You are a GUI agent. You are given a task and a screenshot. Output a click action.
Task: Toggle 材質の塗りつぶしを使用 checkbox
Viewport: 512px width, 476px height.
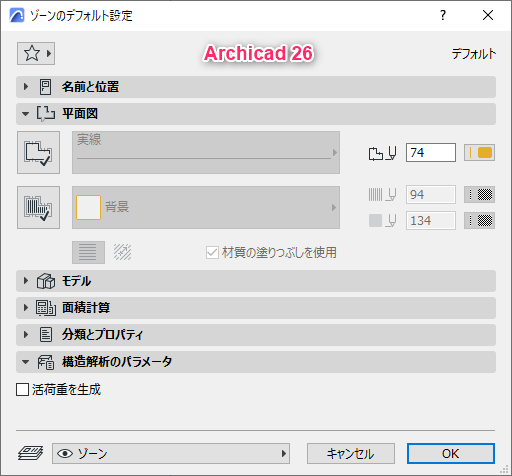212,252
